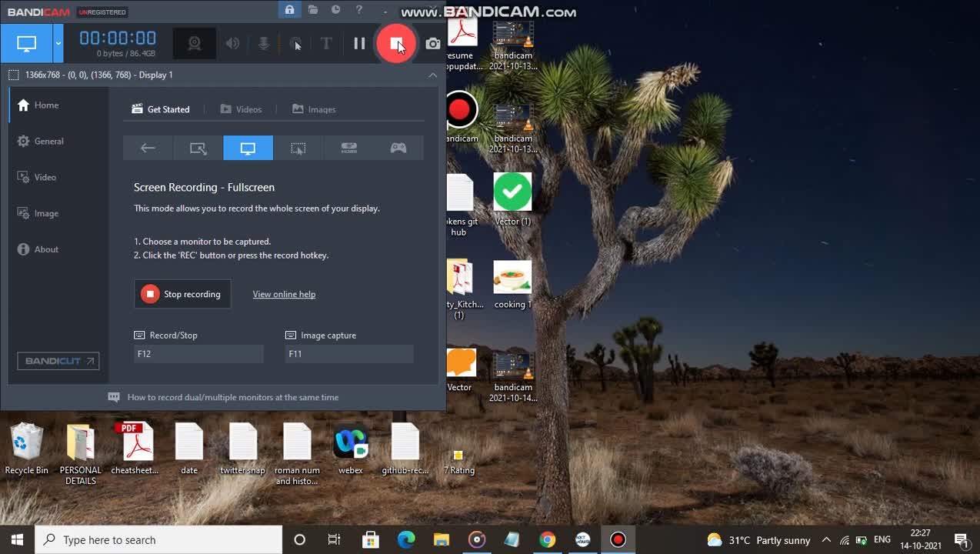Image resolution: width=980 pixels, height=554 pixels.
Task: Click the back arrow mode button
Action: pos(148,149)
